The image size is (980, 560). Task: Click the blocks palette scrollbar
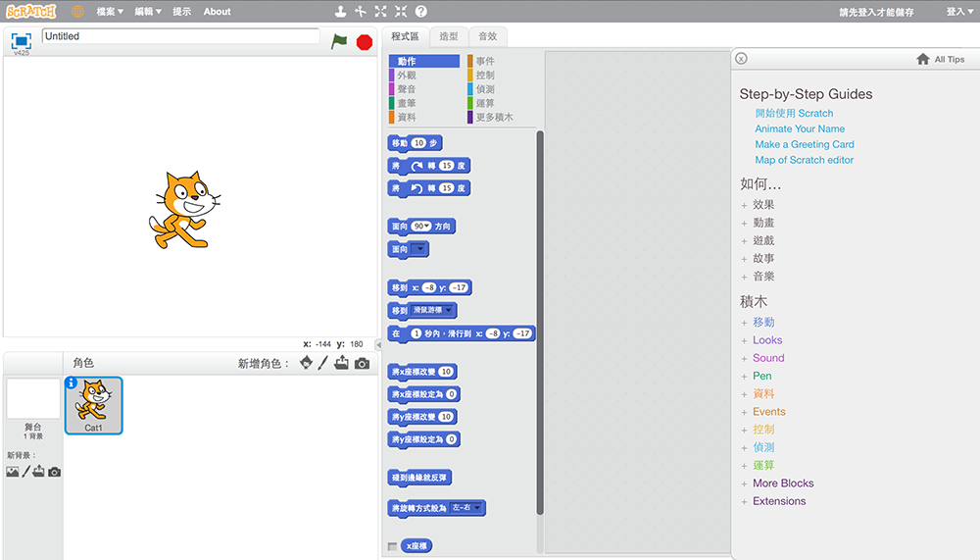point(540,323)
